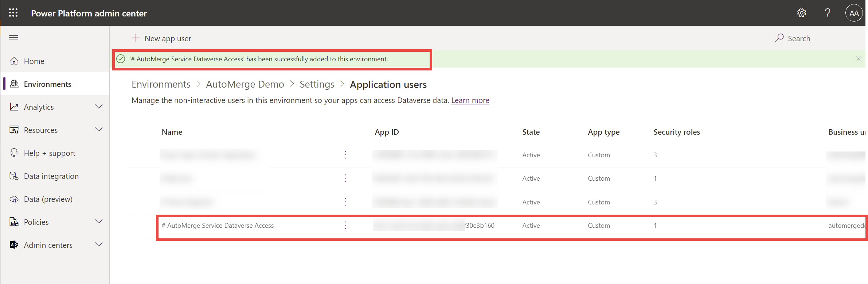868x284 pixels.
Task: Select '# AutoMerge Service Dataverse Access' row name
Action: pyautogui.click(x=218, y=226)
